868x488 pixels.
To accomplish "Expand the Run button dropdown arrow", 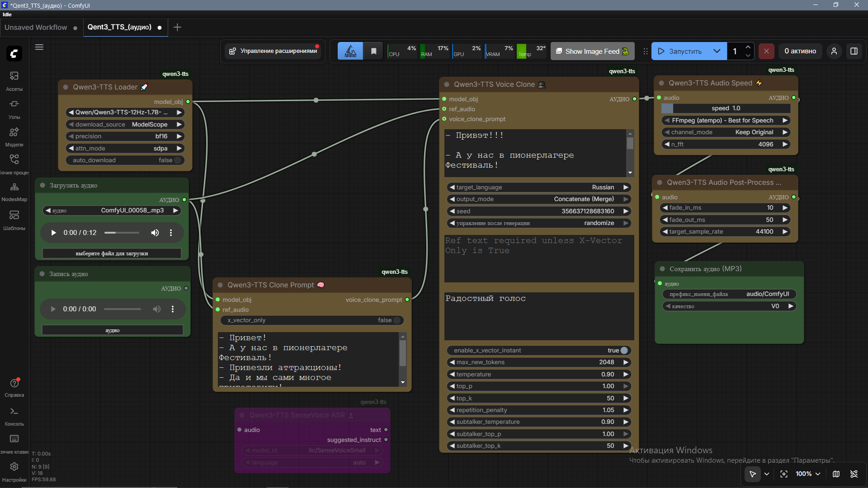I will [717, 51].
